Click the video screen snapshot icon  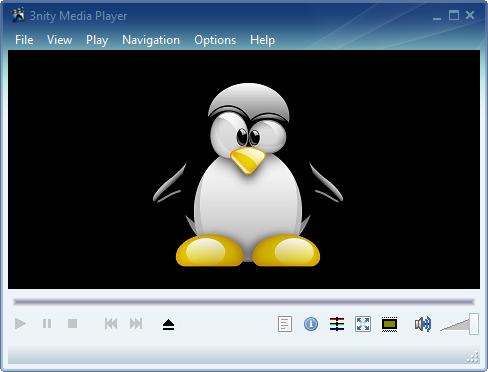[389, 324]
